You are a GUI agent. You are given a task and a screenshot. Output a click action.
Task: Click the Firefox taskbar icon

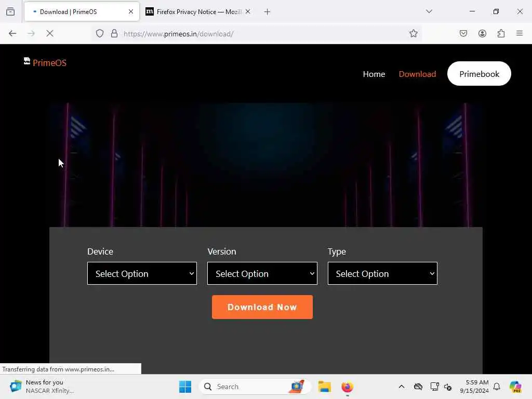(347, 387)
